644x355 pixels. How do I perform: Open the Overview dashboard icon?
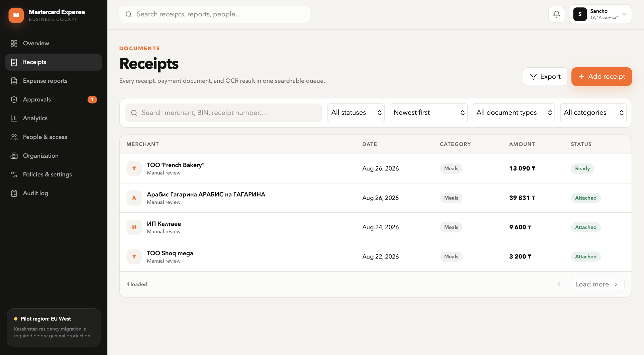(x=14, y=43)
